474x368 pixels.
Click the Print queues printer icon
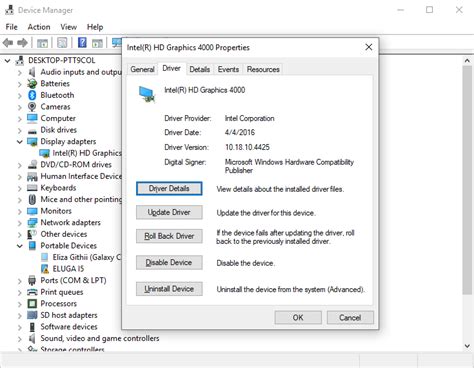coord(32,292)
